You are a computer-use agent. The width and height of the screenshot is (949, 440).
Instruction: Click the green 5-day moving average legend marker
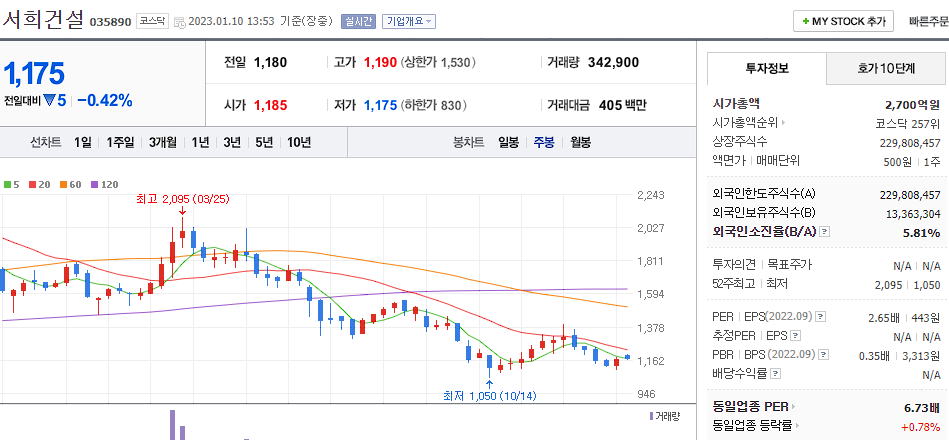(7, 185)
